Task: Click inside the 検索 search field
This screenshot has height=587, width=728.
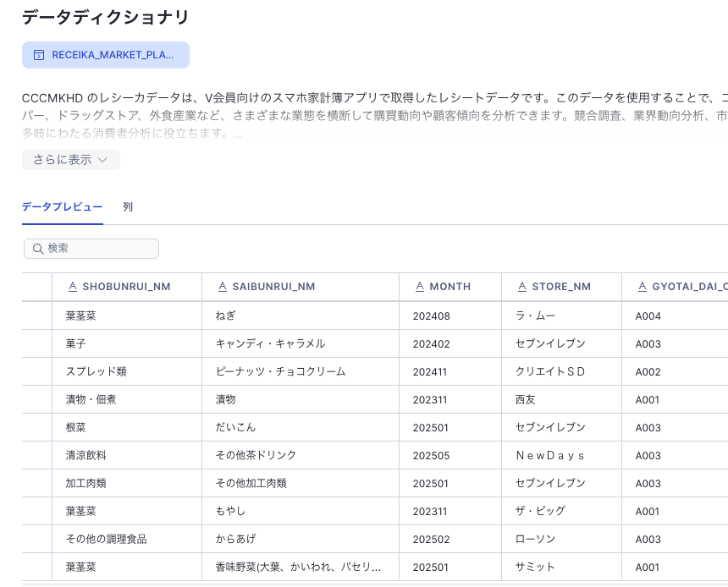Action: [x=91, y=249]
